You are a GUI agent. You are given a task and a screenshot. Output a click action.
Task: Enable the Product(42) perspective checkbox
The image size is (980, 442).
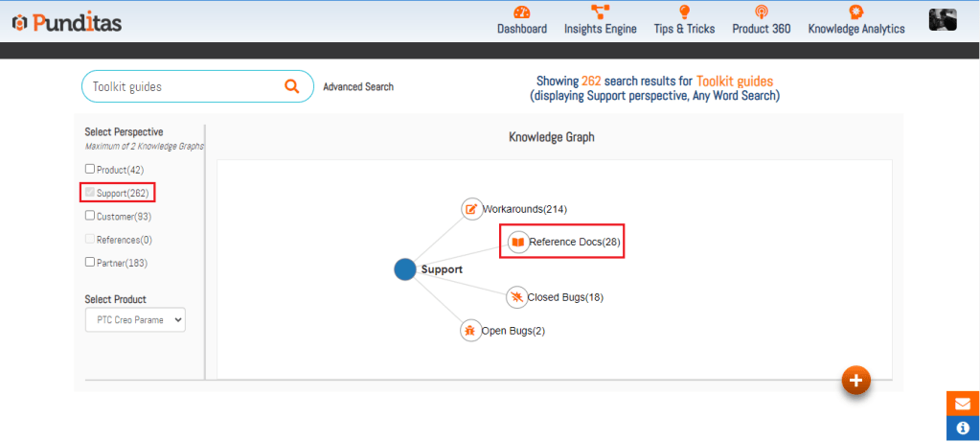[90, 170]
